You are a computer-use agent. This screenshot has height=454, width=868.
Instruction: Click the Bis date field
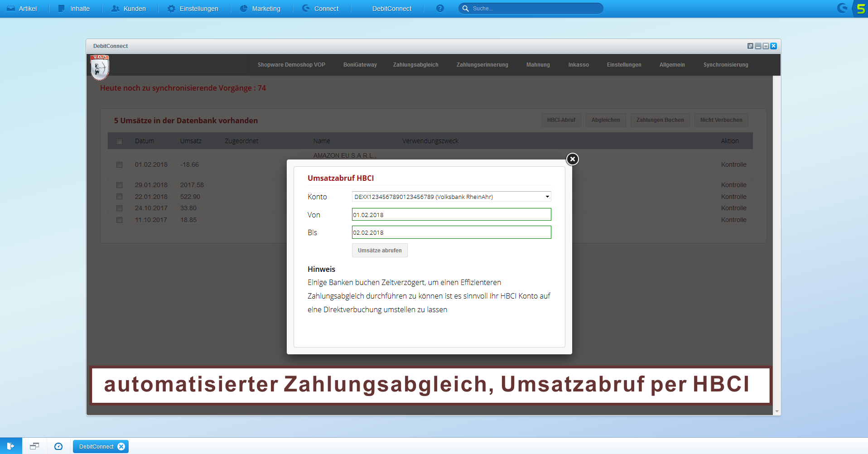pyautogui.click(x=452, y=232)
